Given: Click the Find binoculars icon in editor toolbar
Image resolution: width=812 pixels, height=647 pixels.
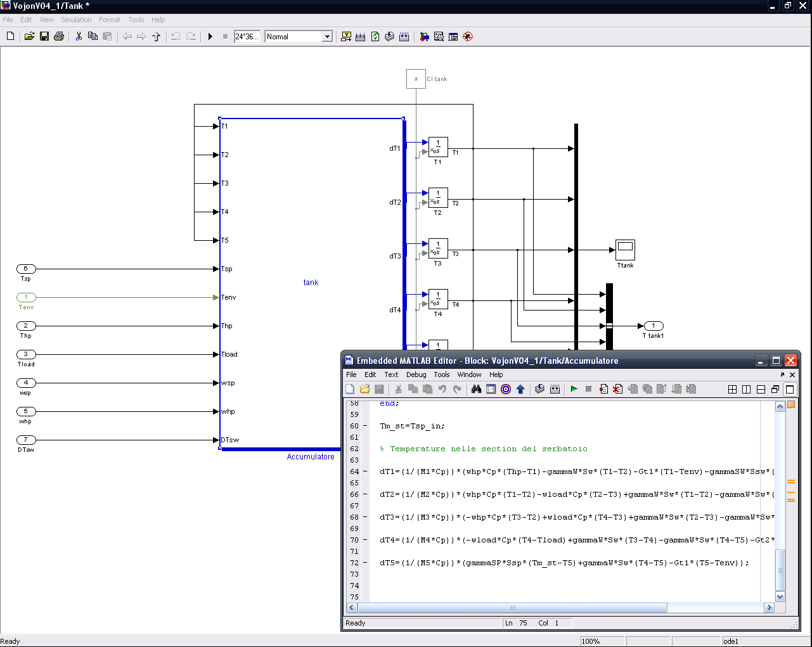Looking at the screenshot, I should [x=476, y=389].
